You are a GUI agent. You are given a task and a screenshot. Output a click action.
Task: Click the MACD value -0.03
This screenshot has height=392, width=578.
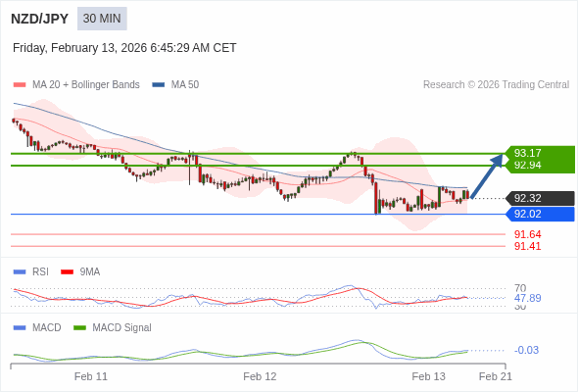526,350
